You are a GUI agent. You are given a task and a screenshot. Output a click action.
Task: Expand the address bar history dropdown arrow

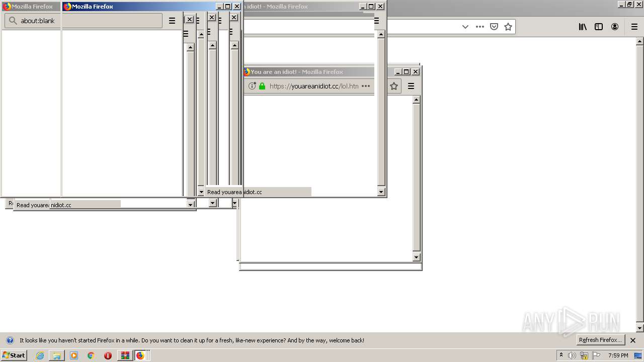[x=465, y=27]
